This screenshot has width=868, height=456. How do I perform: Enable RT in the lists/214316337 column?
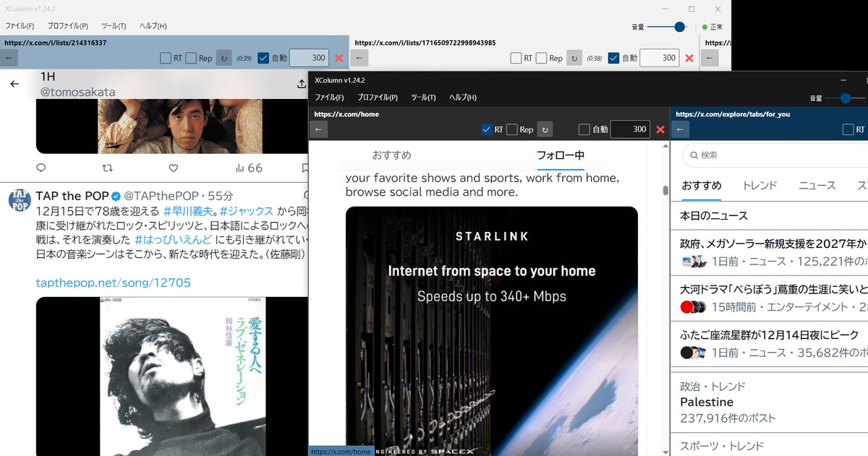tap(166, 58)
